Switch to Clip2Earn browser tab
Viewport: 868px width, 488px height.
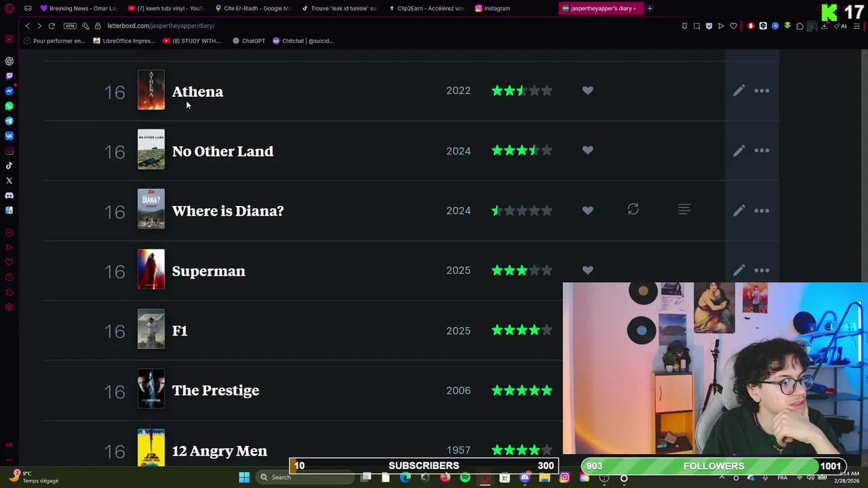click(x=426, y=8)
